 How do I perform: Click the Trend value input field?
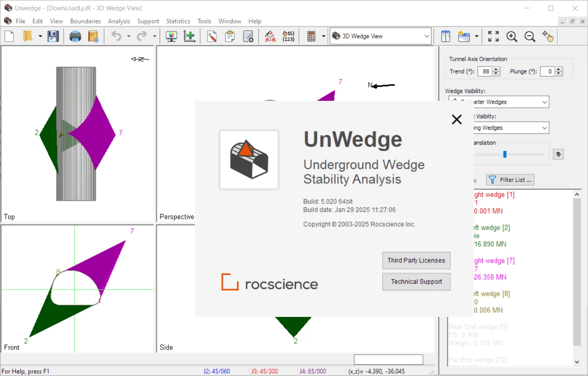pyautogui.click(x=485, y=71)
